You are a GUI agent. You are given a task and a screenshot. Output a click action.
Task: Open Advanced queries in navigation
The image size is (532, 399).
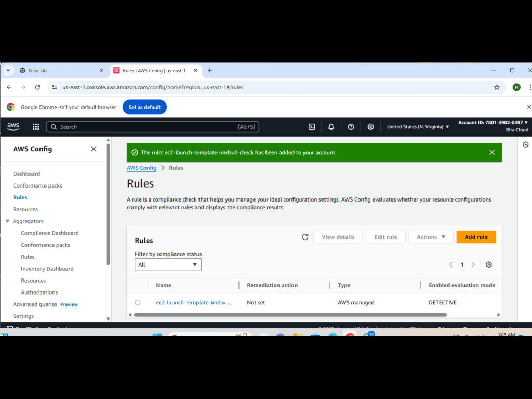[x=35, y=304]
